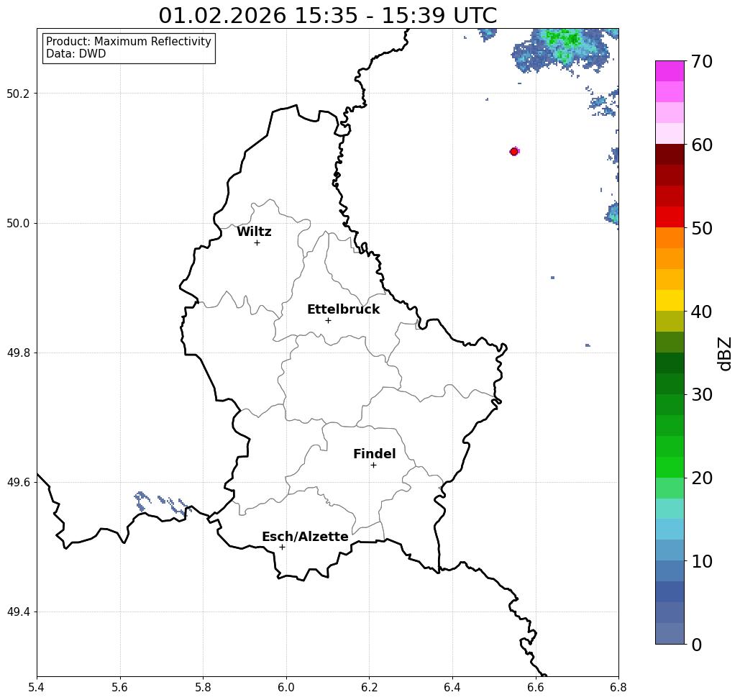Click the 30 tick label on colorbar
Viewport: 740px width, 700px height.
coord(702,395)
